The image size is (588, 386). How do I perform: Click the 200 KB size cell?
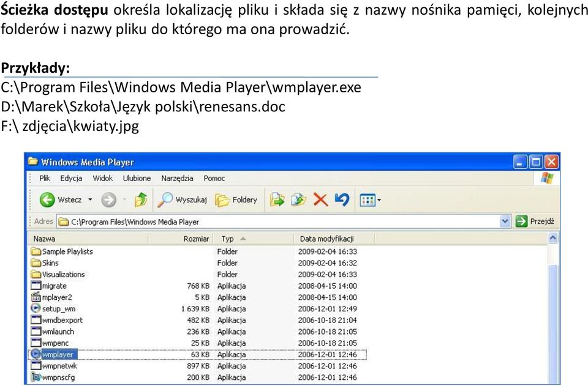pos(198,377)
